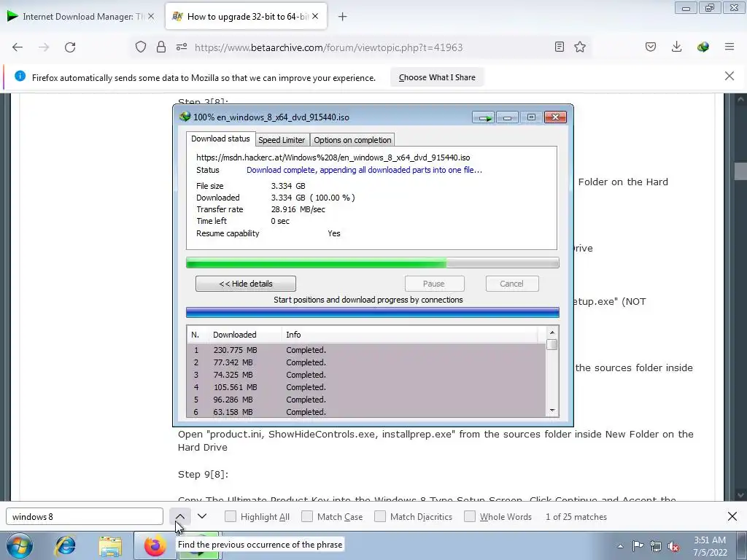Click the IDM extension toolbar icon

tap(703, 47)
